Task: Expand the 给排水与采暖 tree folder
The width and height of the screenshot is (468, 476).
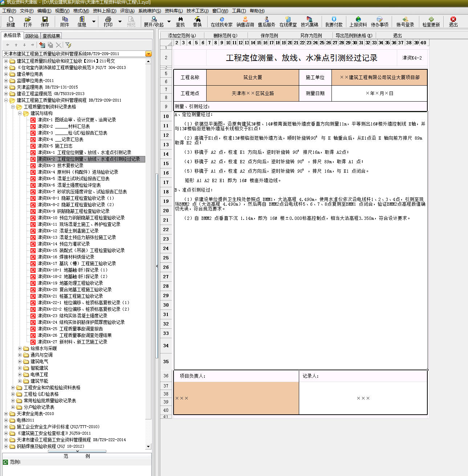Action: click(x=20, y=348)
